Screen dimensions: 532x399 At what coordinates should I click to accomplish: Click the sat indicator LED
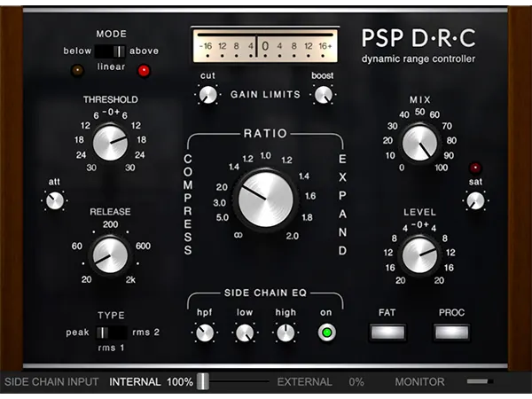pos(475,168)
